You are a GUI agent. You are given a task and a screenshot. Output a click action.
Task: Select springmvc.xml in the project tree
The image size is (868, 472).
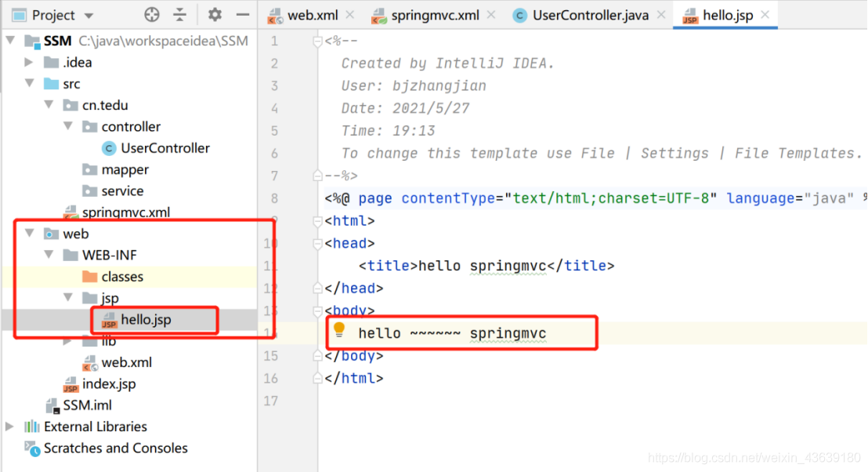click(x=125, y=212)
